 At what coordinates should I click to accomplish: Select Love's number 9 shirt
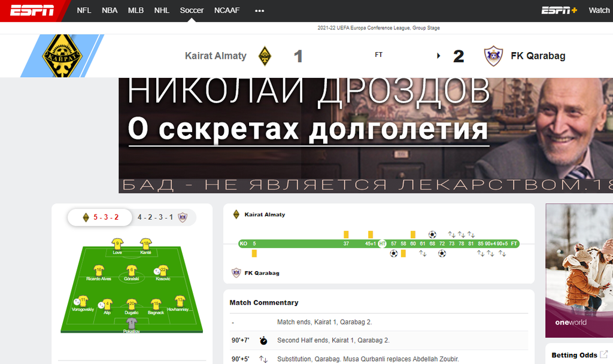pyautogui.click(x=117, y=244)
